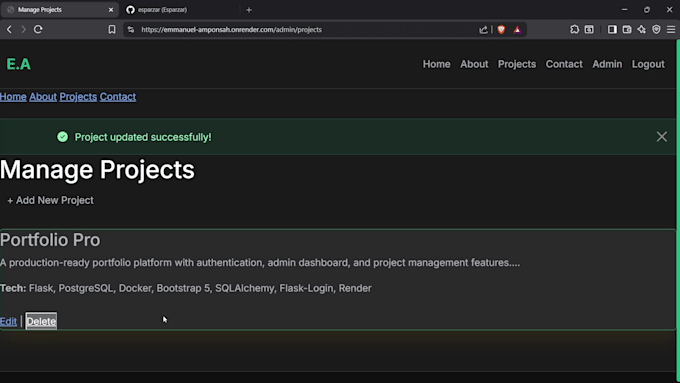Open the browser hamburger menu
The height and width of the screenshot is (383, 680).
[671, 29]
